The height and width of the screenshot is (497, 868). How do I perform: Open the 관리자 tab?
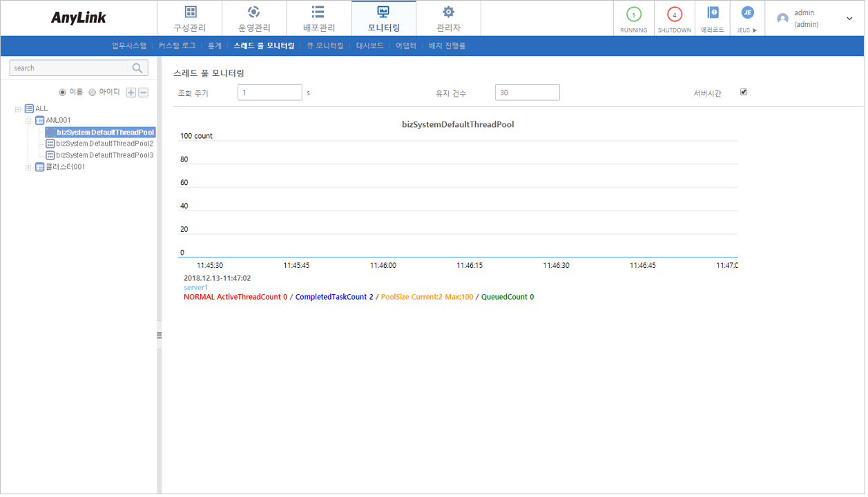tap(448, 19)
